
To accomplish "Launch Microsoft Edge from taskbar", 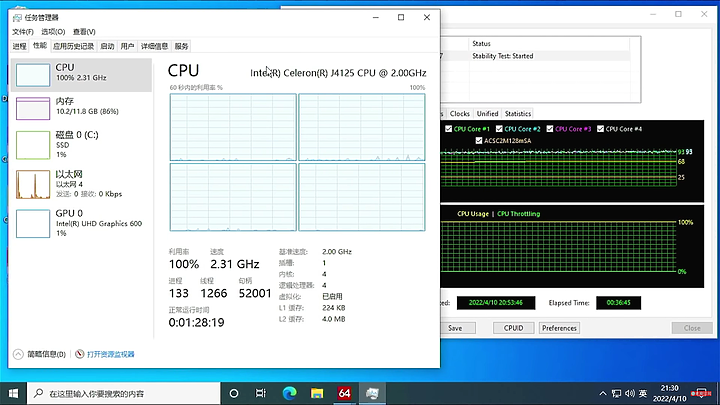I will pyautogui.click(x=289, y=394).
